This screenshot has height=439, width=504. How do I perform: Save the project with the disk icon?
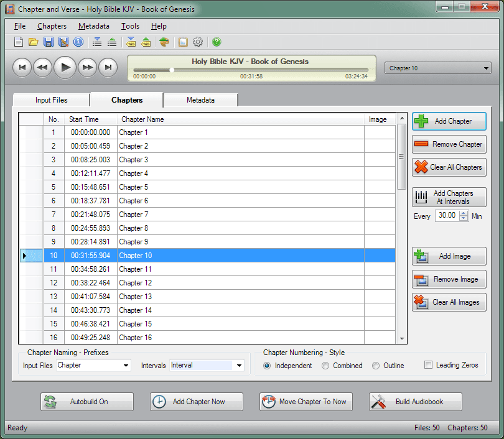49,42
